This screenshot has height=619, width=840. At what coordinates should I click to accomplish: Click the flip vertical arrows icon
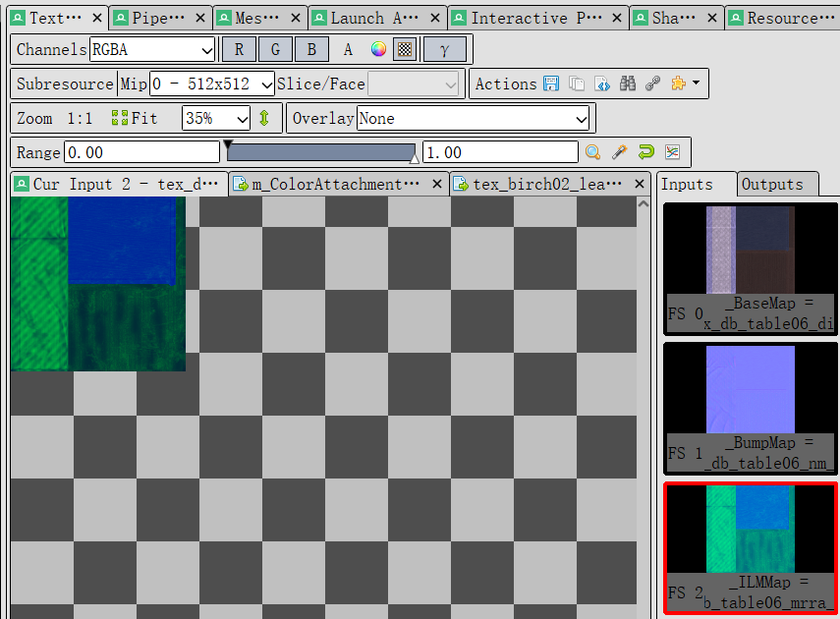pyautogui.click(x=264, y=119)
